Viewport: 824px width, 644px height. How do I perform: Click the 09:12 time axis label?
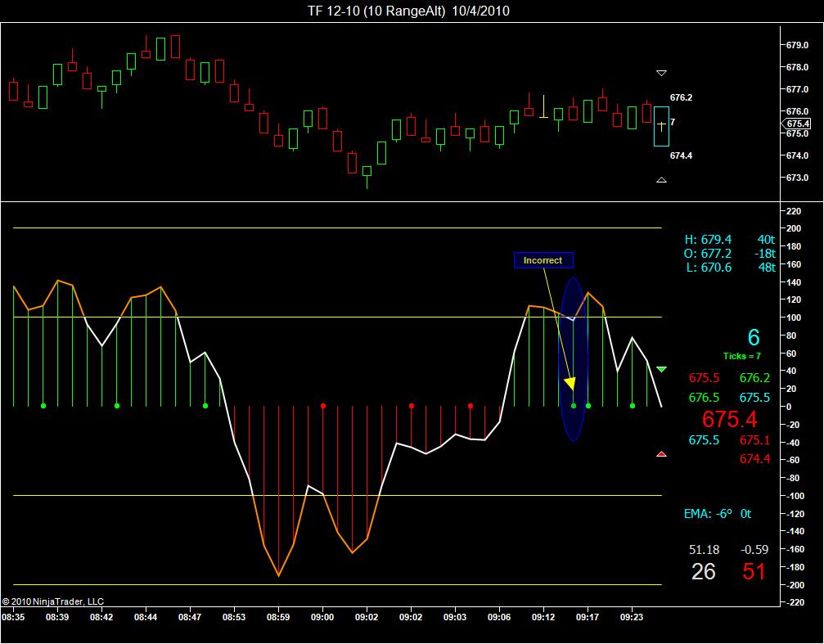[543, 617]
